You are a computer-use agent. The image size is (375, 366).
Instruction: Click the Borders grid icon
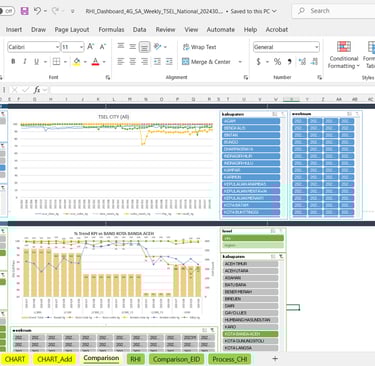(x=56, y=62)
